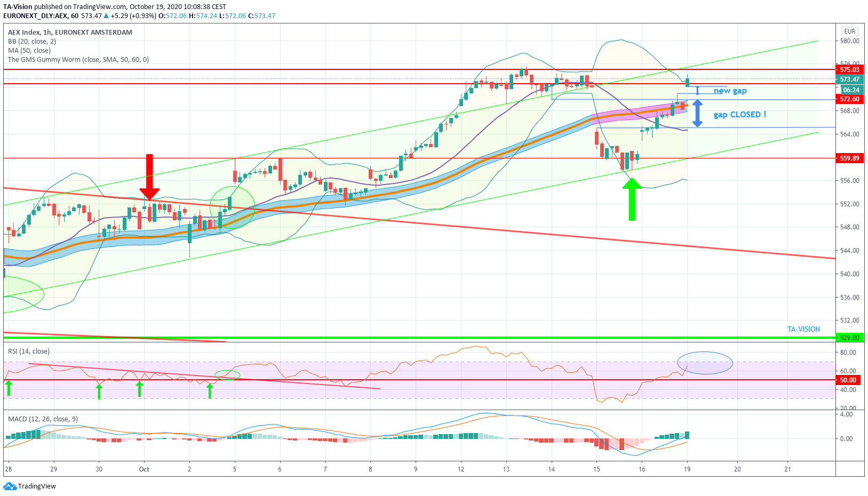The width and height of the screenshot is (868, 496).
Task: Click the 536.00 price axis value
Action: pos(849,297)
